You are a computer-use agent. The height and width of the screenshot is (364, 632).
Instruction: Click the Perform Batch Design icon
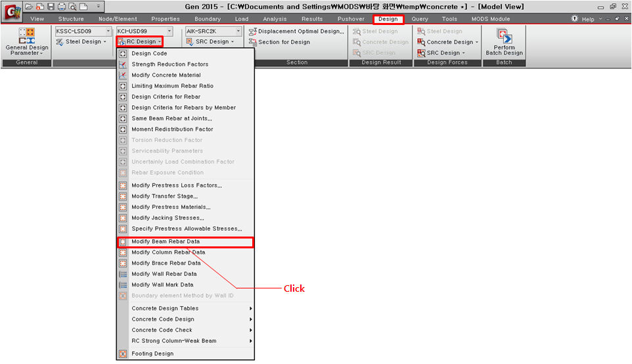pyautogui.click(x=504, y=36)
